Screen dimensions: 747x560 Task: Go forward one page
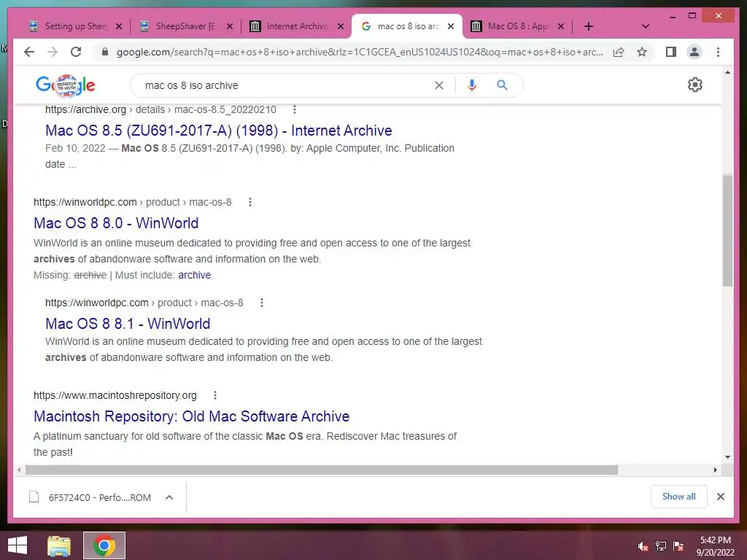pyautogui.click(x=53, y=52)
